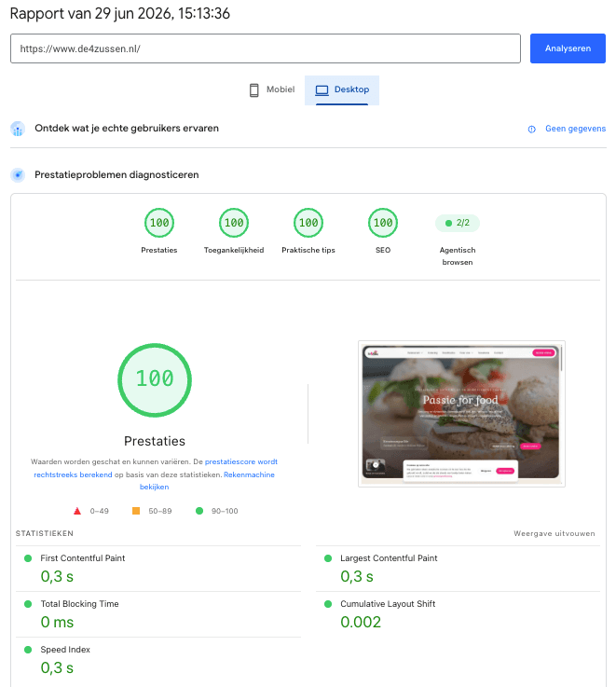The image size is (616, 687).
Task: Click the real users experience icon
Action: (x=18, y=129)
